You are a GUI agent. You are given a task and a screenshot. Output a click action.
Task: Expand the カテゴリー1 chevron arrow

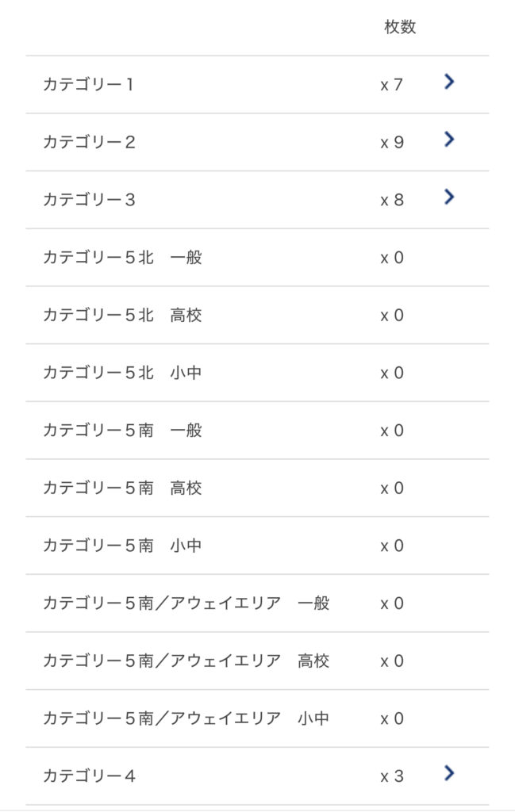(x=449, y=81)
